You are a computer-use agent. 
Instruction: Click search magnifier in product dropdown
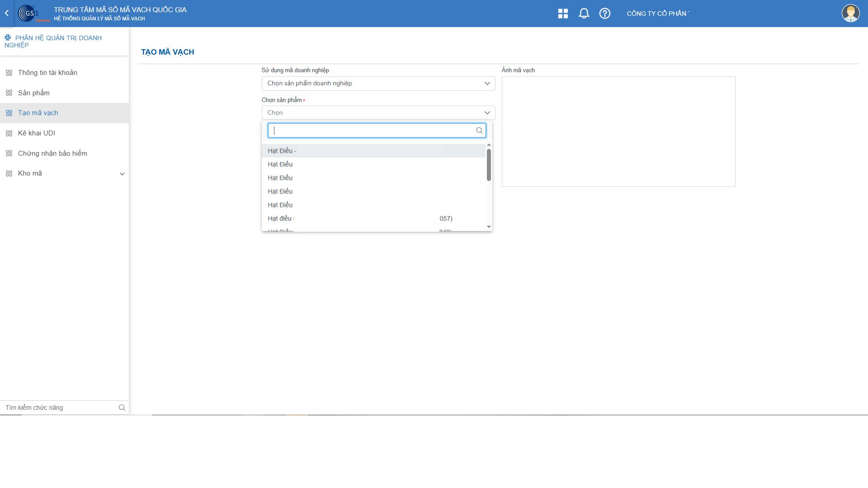tap(479, 131)
